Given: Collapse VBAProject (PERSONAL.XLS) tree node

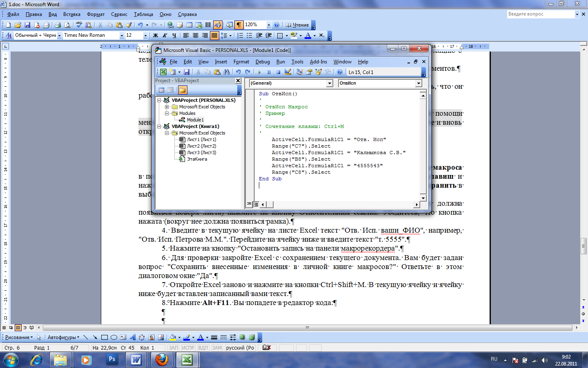Looking at the screenshot, I should (x=159, y=100).
